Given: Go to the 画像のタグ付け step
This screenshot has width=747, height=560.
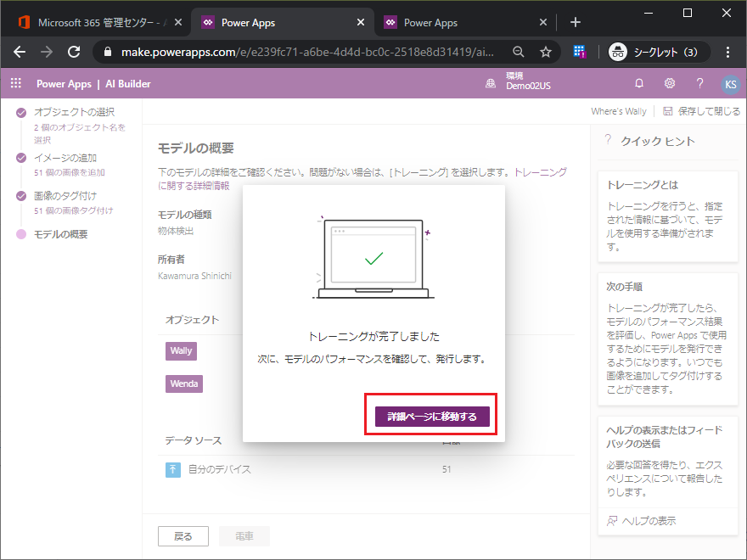Looking at the screenshot, I should [65, 196].
